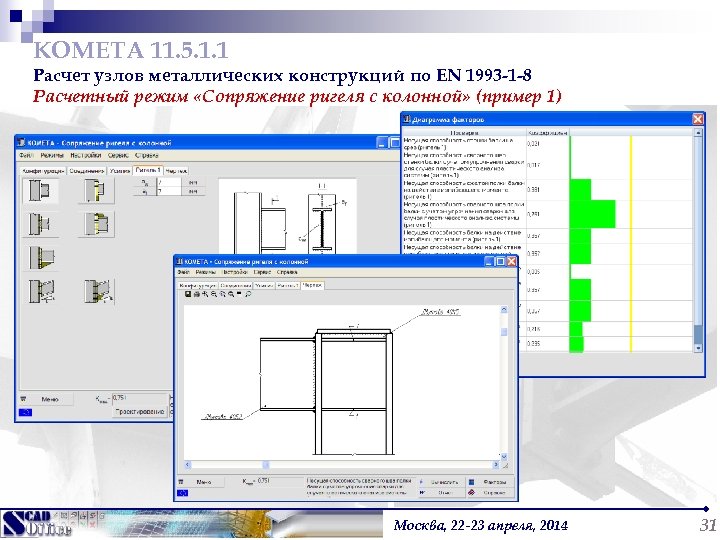Click the longest green bar in the factors diagram

(593, 214)
